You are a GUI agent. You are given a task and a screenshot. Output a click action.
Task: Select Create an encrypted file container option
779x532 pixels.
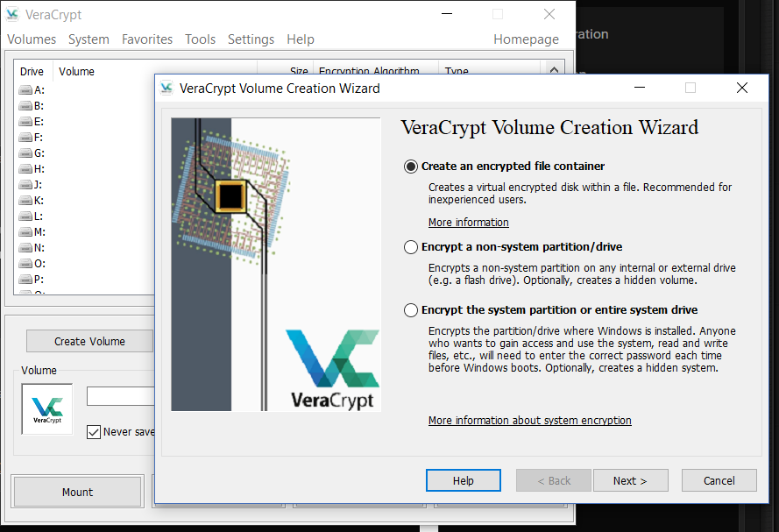coord(411,167)
